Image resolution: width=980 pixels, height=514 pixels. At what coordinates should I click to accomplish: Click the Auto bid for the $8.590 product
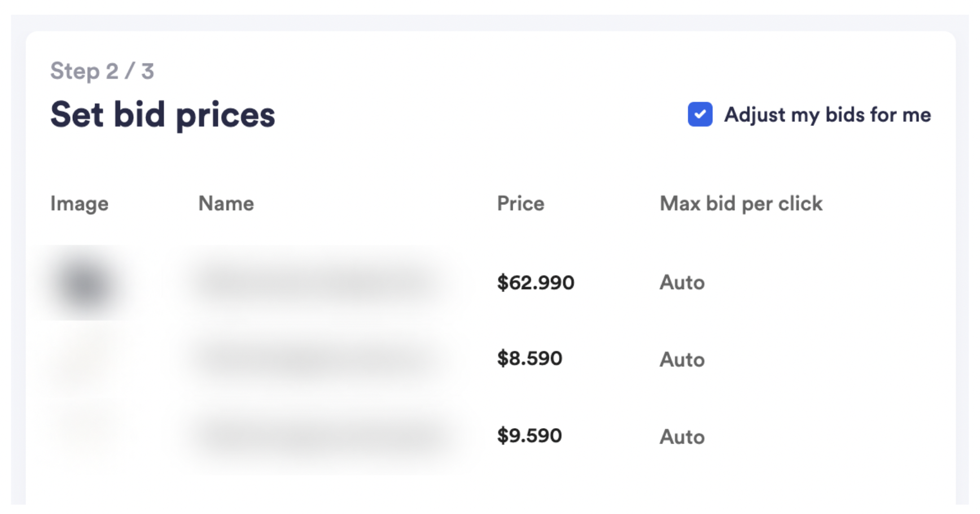click(682, 359)
